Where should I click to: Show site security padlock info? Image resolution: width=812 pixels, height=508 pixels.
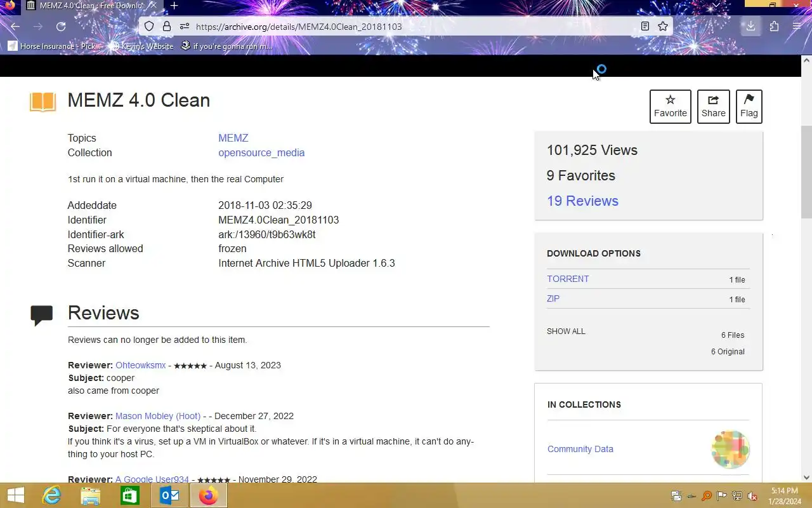click(x=167, y=27)
